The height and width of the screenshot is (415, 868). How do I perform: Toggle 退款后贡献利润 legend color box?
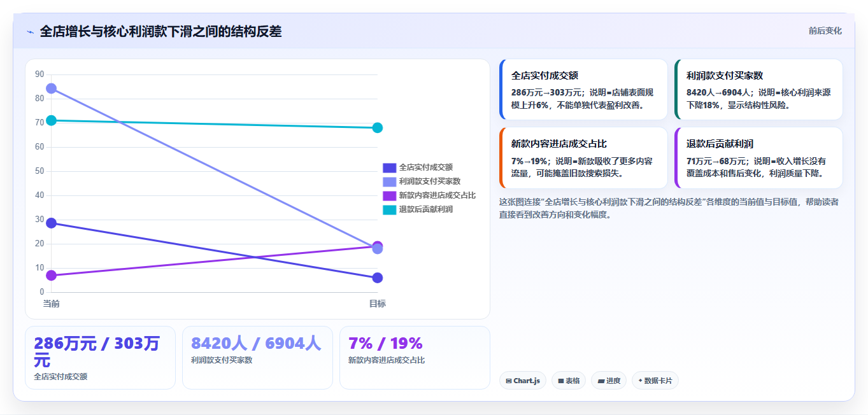tap(389, 209)
